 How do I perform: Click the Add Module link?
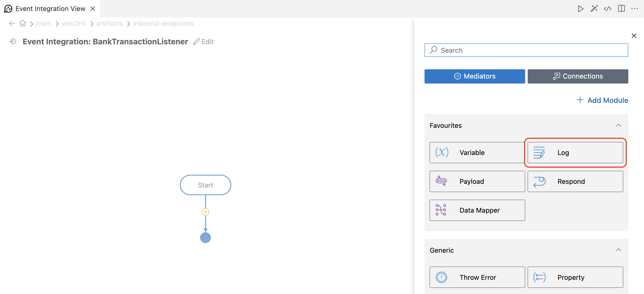603,100
